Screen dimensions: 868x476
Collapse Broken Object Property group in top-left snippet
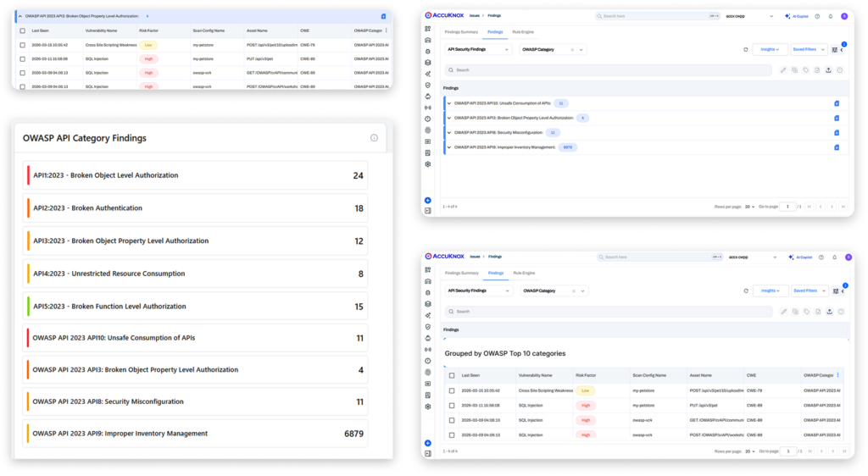pyautogui.click(x=20, y=17)
